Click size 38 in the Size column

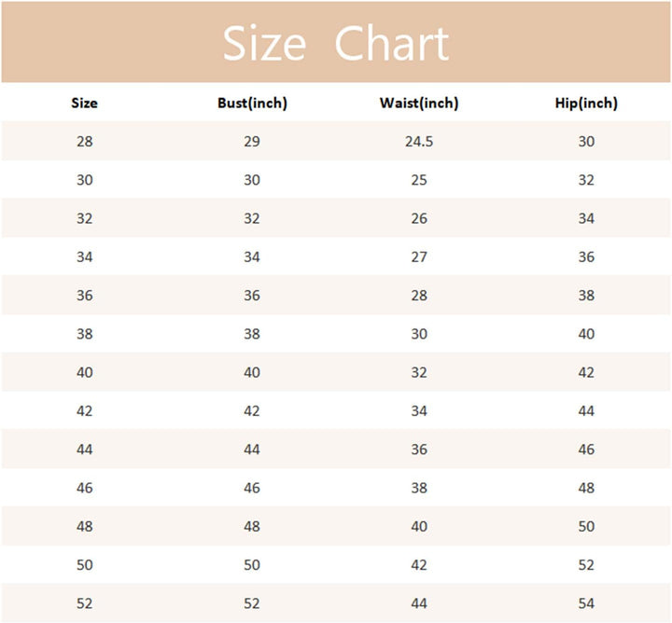pyautogui.click(x=85, y=334)
